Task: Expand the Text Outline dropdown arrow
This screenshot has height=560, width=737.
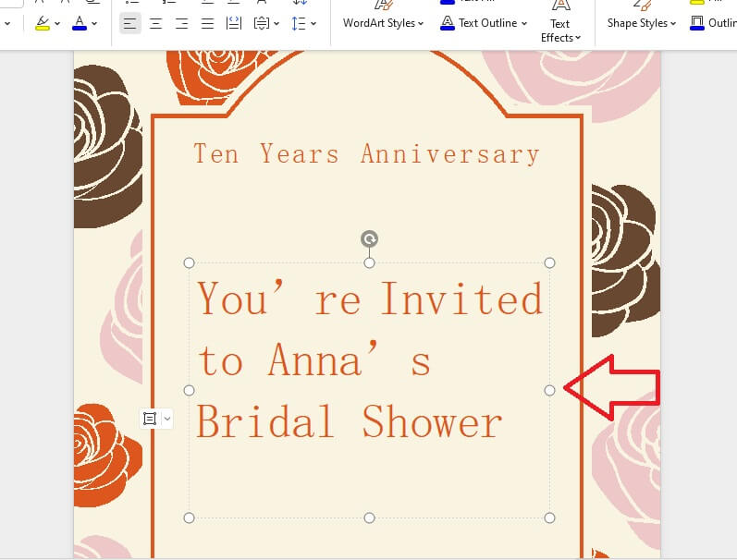Action: pyautogui.click(x=524, y=23)
